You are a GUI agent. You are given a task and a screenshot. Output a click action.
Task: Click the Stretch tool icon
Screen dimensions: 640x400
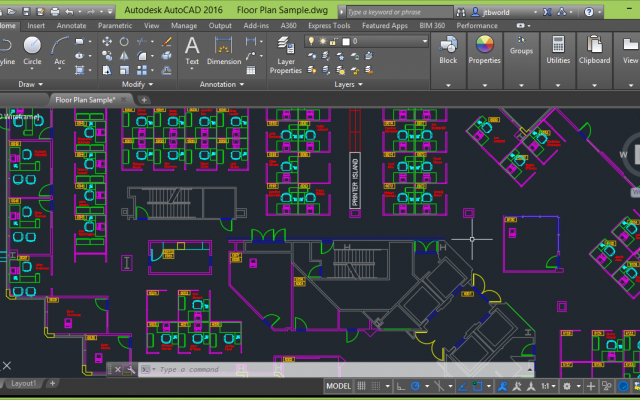(x=107, y=70)
